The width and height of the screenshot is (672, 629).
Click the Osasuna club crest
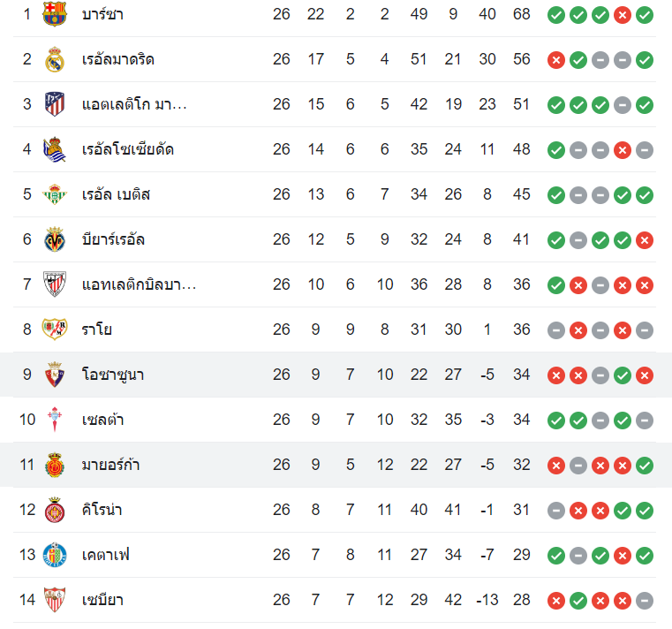pyautogui.click(x=55, y=375)
